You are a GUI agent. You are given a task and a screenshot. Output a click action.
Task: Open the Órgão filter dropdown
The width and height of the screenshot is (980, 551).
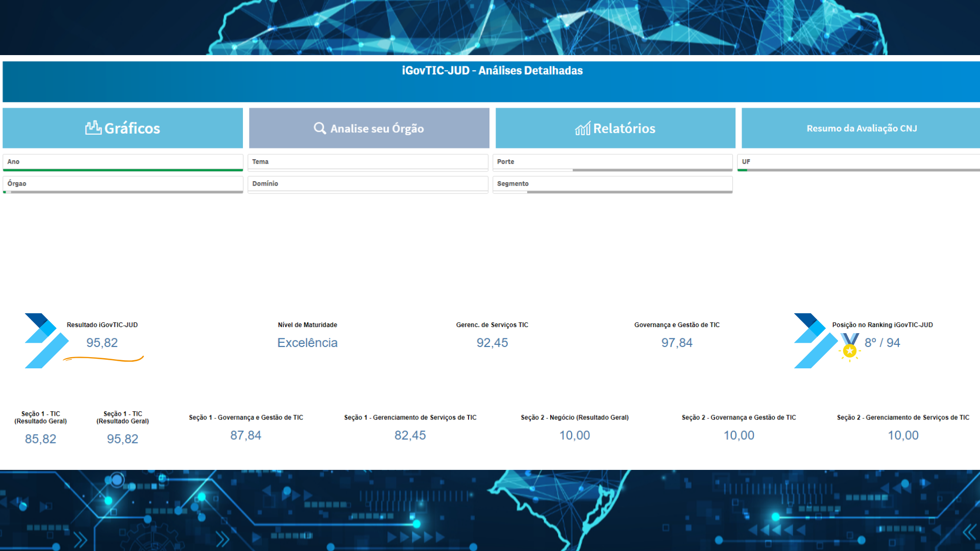pos(122,184)
